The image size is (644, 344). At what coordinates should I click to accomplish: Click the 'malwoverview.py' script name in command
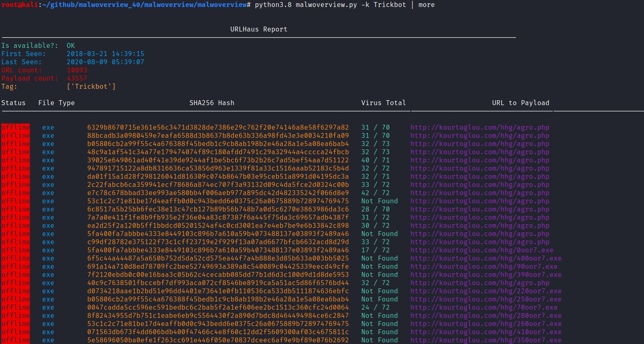326,5
